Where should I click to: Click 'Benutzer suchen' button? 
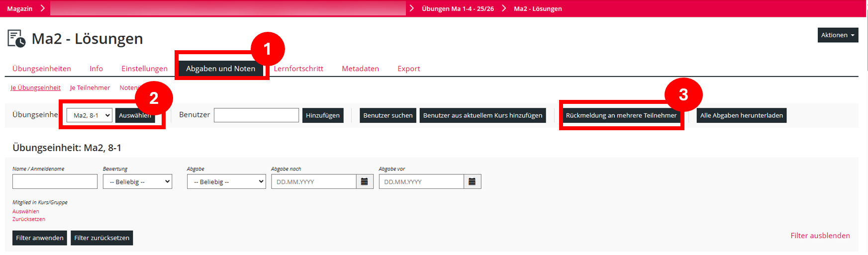(388, 115)
